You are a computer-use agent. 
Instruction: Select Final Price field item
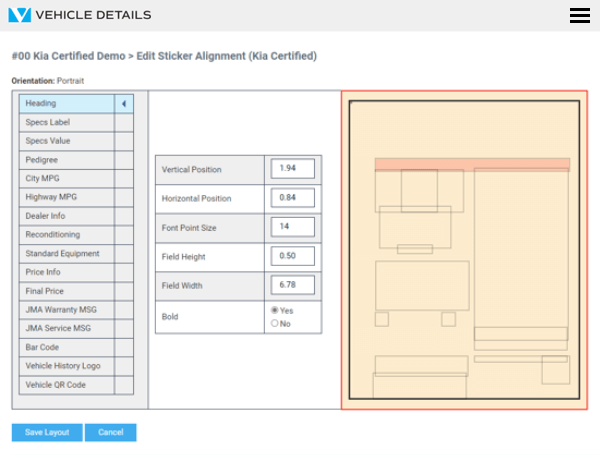(66, 291)
